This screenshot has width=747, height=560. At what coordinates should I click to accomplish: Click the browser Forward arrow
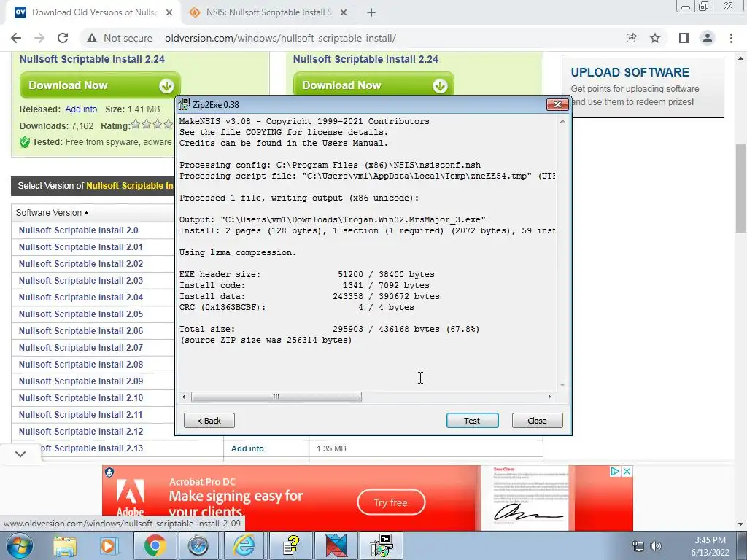(x=39, y=38)
